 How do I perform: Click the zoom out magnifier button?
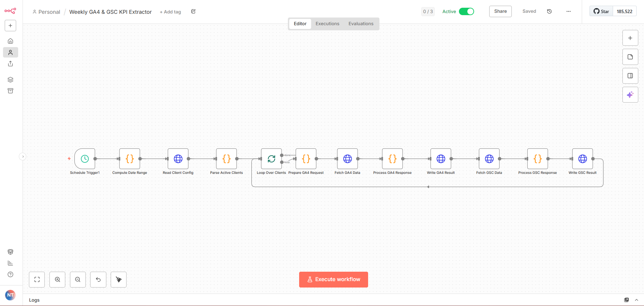pos(78,279)
